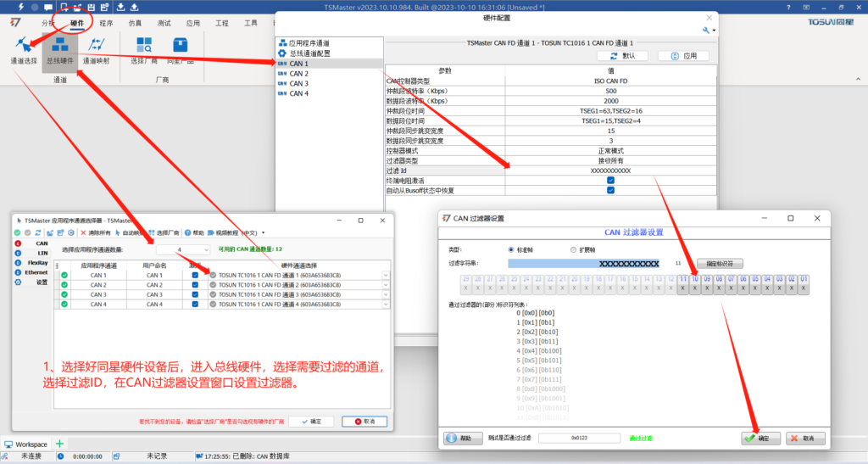This screenshot has height=464, width=868.
Task: Click 取消 button in channel selector window
Action: pos(364,422)
